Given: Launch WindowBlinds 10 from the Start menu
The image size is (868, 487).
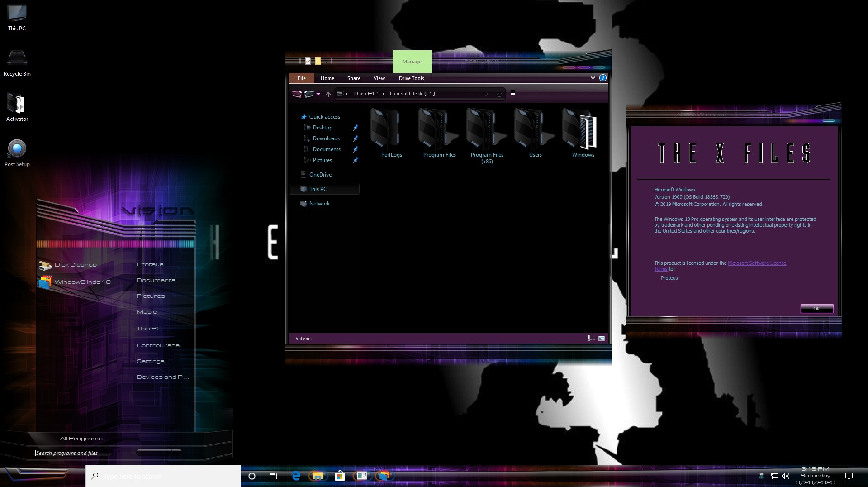Looking at the screenshot, I should (x=75, y=282).
